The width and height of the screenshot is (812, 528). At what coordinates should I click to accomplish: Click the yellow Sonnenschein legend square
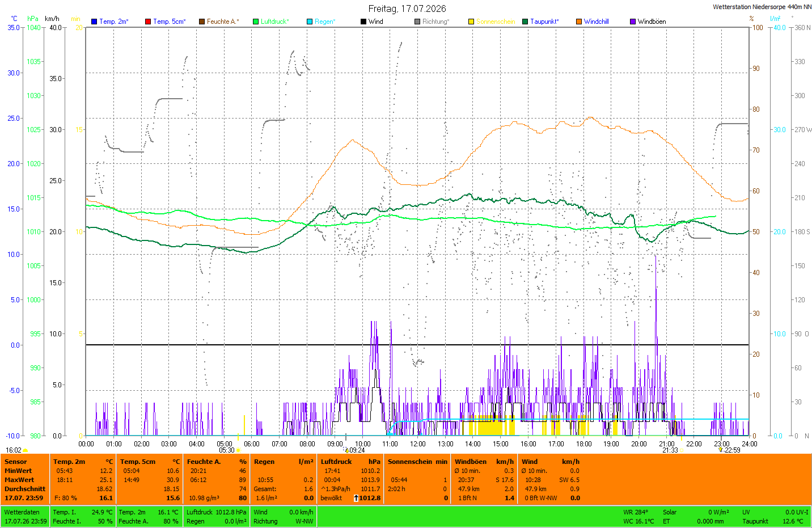point(471,22)
